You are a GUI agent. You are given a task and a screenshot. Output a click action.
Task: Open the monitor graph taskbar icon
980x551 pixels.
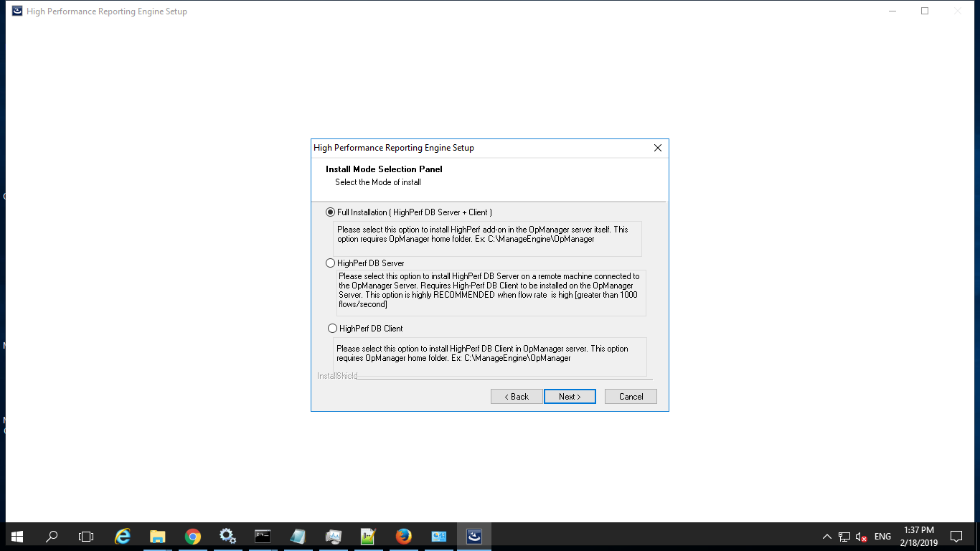pyautogui.click(x=333, y=536)
